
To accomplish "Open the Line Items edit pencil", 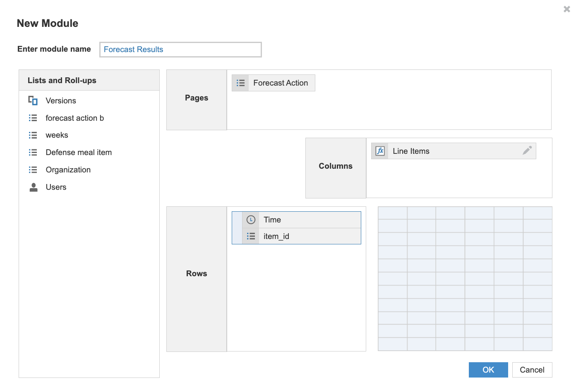I will tap(527, 151).
